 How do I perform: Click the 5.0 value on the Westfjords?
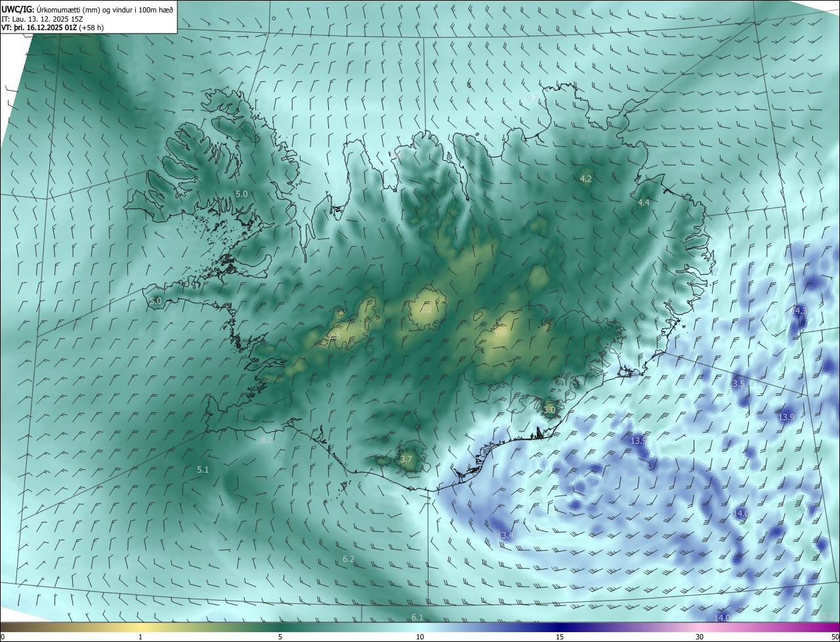241,194
